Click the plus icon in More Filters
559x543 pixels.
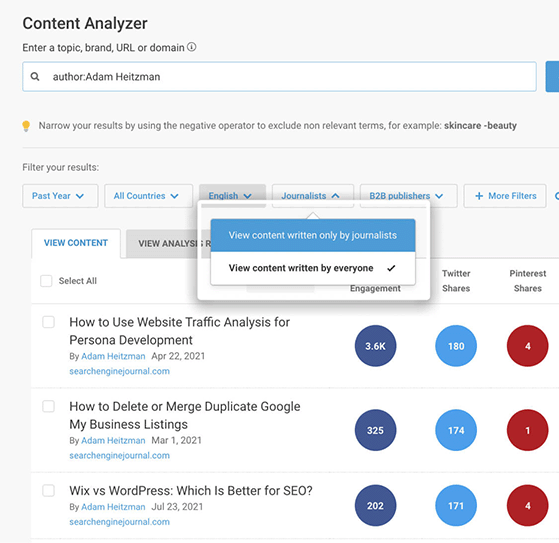click(479, 196)
